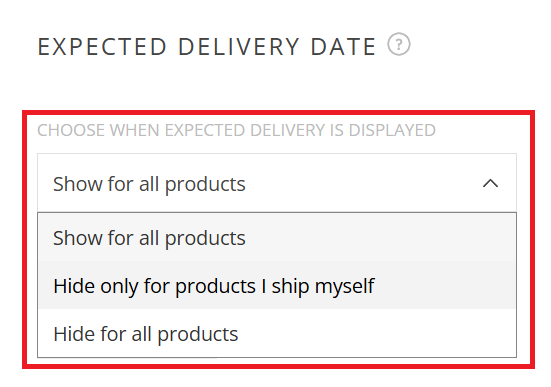
Task: Toggle the delivery display combo box
Action: point(277,183)
